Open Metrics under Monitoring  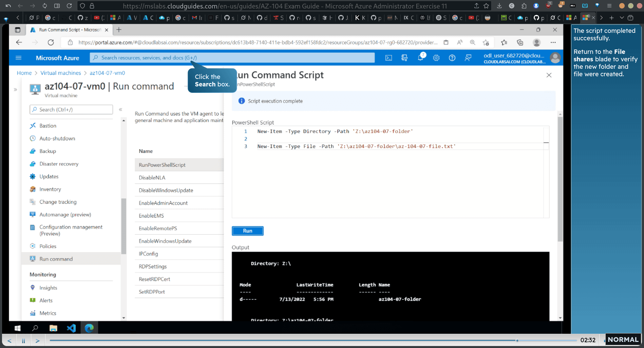coord(48,313)
